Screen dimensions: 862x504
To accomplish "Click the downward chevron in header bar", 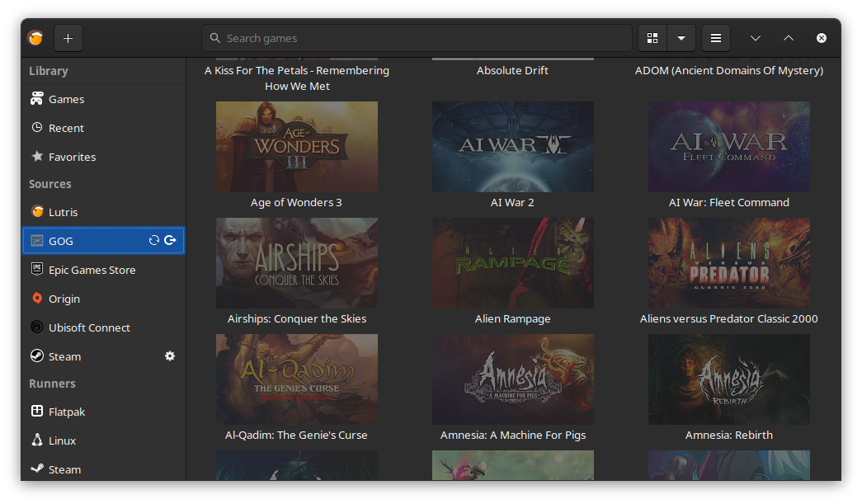I will pos(756,38).
